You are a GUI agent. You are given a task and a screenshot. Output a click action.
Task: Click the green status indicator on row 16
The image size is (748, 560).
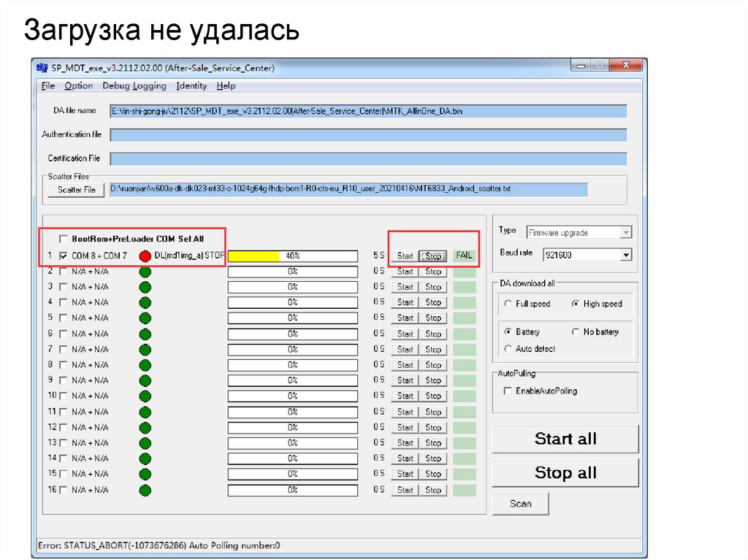click(x=145, y=491)
